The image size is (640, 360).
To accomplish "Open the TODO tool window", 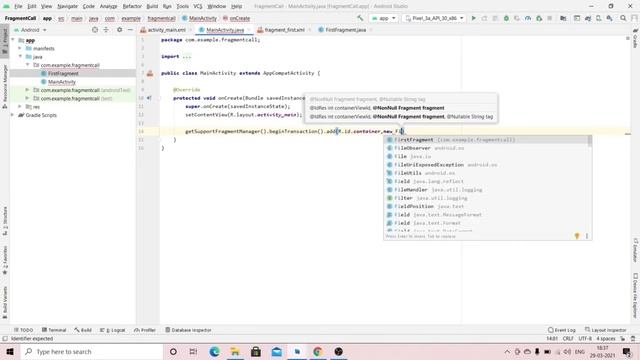I will pyautogui.click(x=23, y=330).
